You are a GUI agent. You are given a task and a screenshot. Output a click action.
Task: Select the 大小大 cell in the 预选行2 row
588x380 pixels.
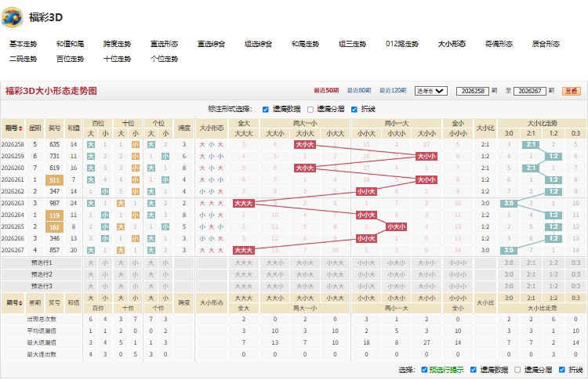(305, 274)
